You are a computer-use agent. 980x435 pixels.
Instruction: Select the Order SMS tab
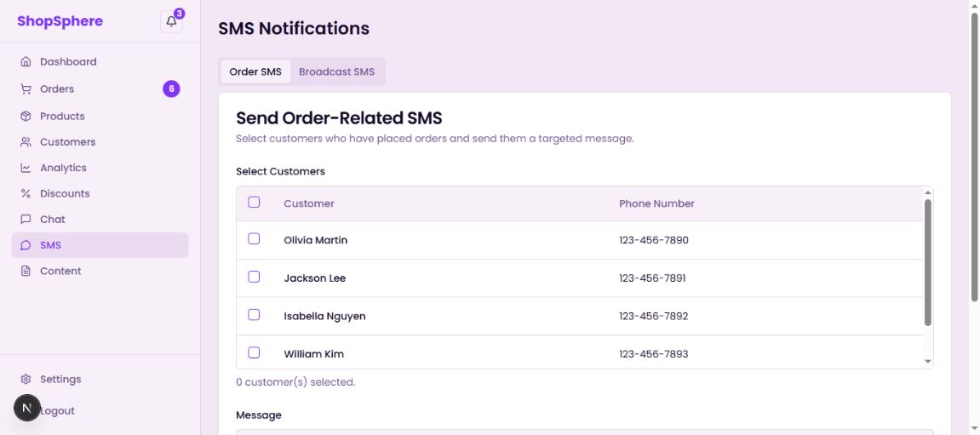[x=255, y=72]
